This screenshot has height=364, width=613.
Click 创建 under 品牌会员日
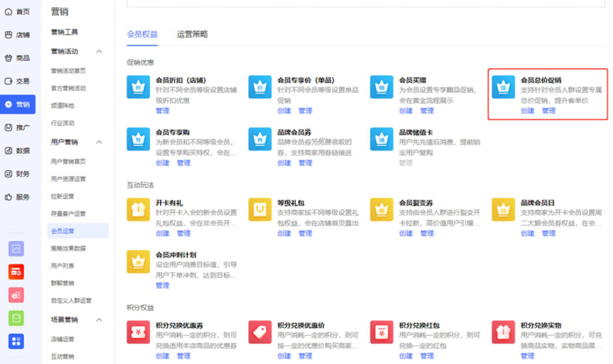click(x=527, y=234)
